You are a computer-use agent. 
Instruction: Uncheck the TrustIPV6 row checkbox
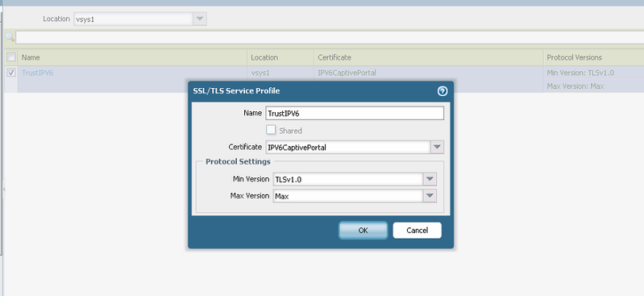[x=11, y=73]
